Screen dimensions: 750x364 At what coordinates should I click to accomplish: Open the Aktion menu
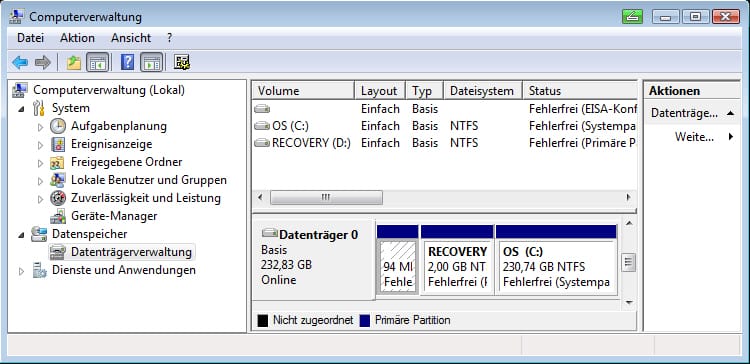[x=77, y=38]
